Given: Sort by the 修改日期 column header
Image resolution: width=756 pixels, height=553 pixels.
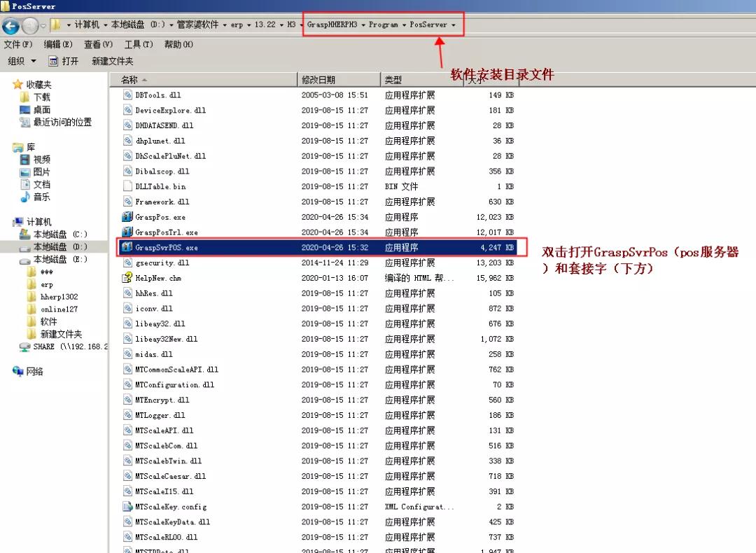Looking at the screenshot, I should 339,80.
